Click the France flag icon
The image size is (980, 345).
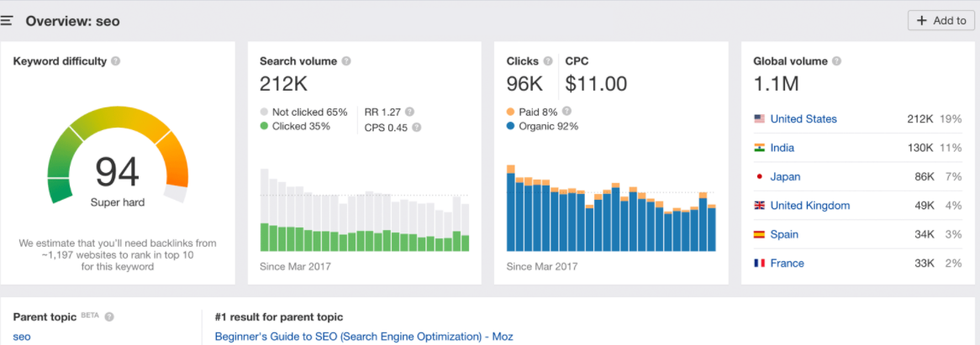click(x=760, y=264)
